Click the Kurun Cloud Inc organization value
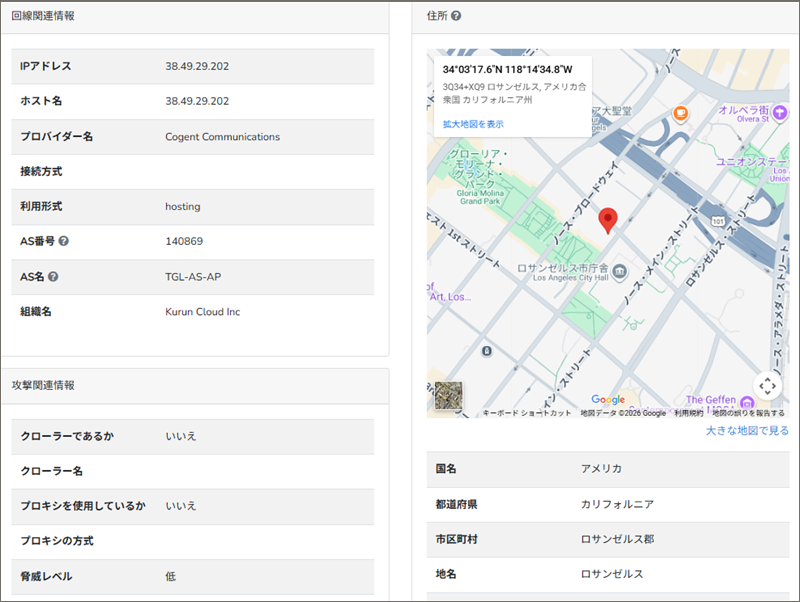This screenshot has height=602, width=800. click(x=202, y=312)
